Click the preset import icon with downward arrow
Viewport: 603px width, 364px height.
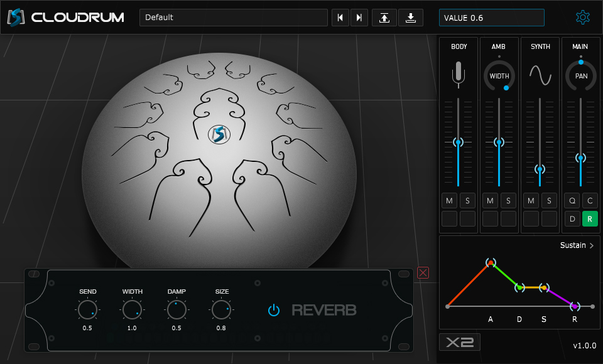(411, 17)
